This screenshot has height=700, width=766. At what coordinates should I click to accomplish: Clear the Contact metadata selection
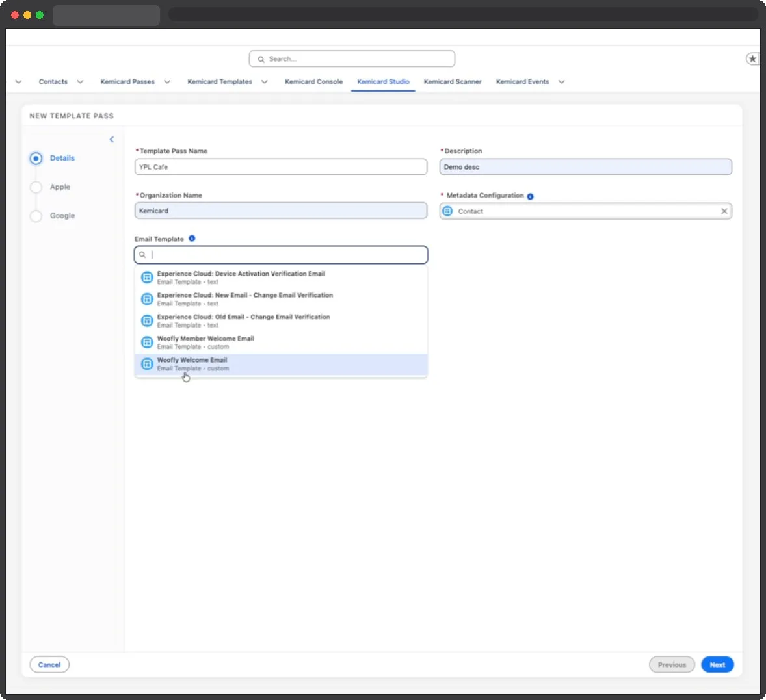click(724, 211)
